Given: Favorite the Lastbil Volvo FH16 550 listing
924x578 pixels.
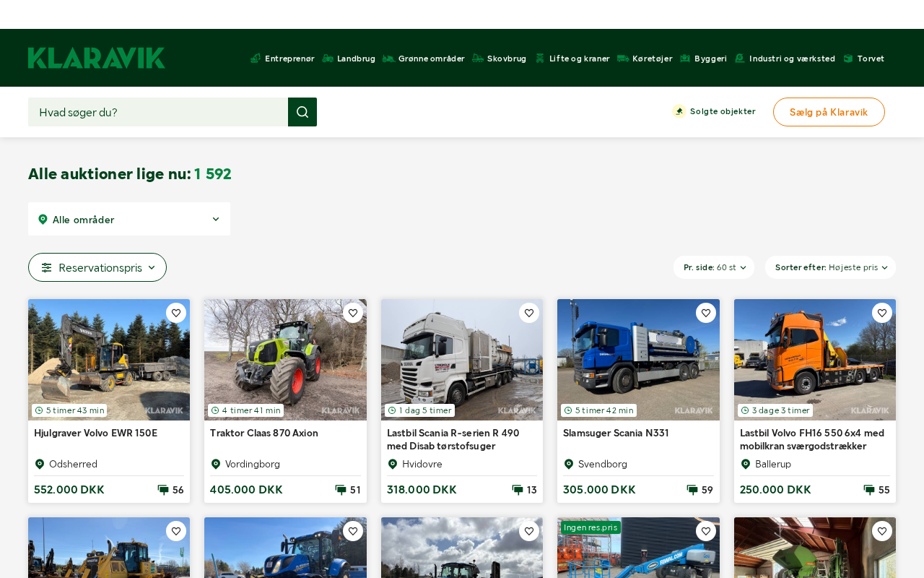Looking at the screenshot, I should point(882,313).
